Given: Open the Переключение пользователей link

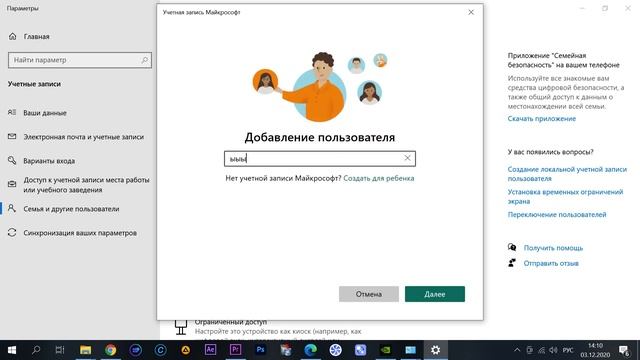Looking at the screenshot, I should (x=557, y=214).
